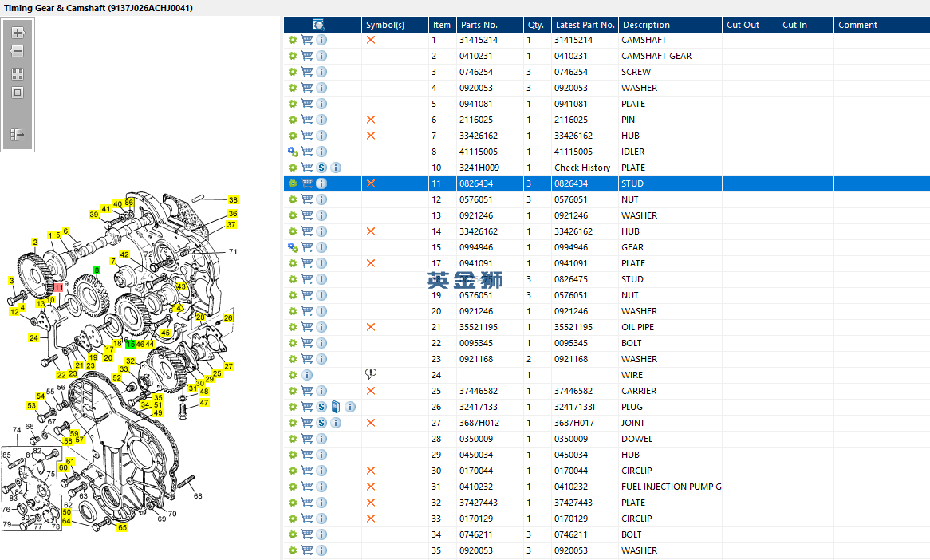930x560 pixels.
Task: Click gear icon on SCREW 0746254 row
Action: (x=293, y=72)
